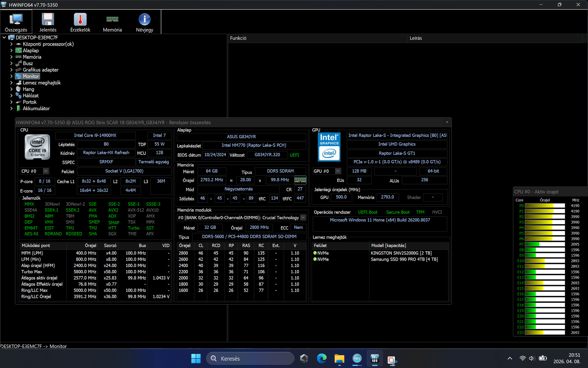Click the DDR5-5600 memory type field
The height and width of the screenshot is (368, 588).
click(249, 237)
